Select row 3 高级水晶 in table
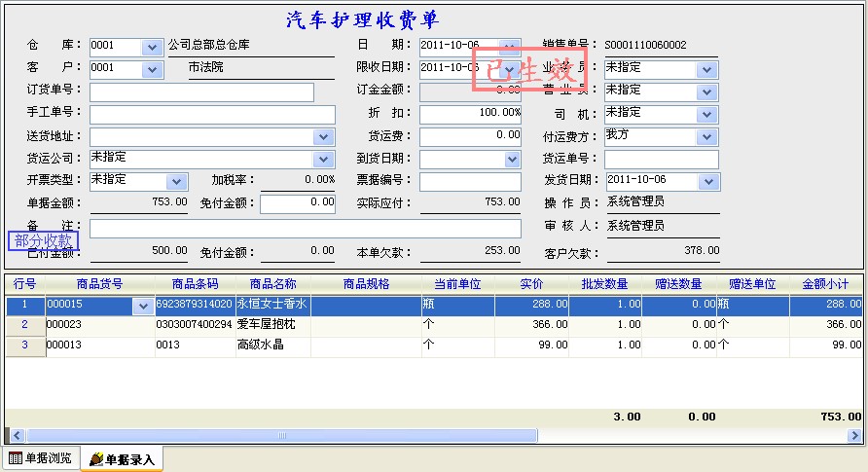The width and height of the screenshot is (868, 472). (272, 345)
